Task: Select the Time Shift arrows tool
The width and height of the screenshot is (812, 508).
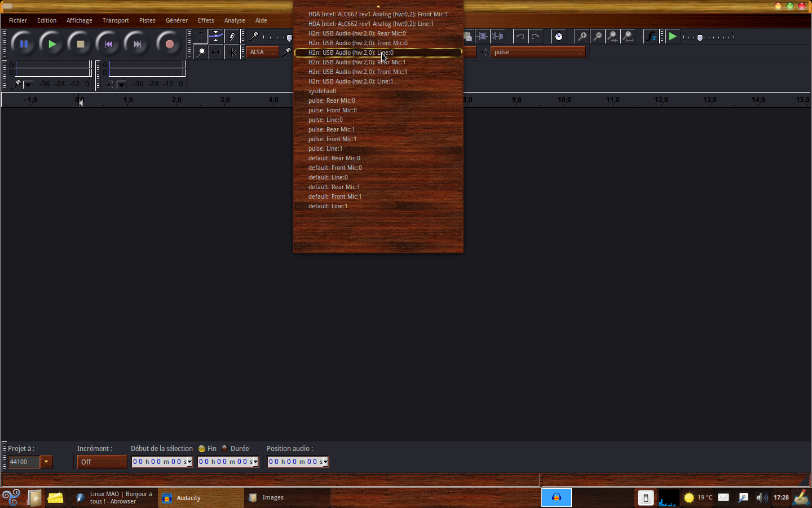Action: pos(216,52)
